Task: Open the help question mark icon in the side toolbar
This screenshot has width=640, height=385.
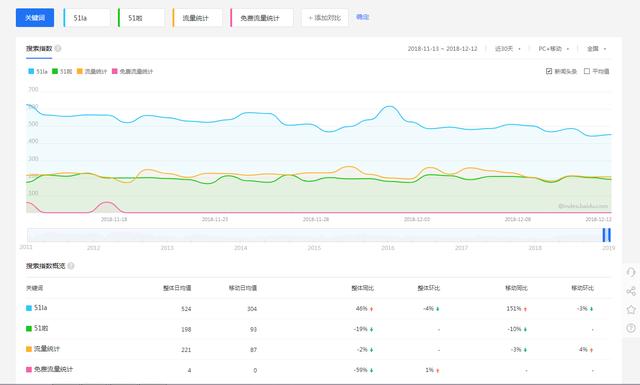Action: point(631,328)
